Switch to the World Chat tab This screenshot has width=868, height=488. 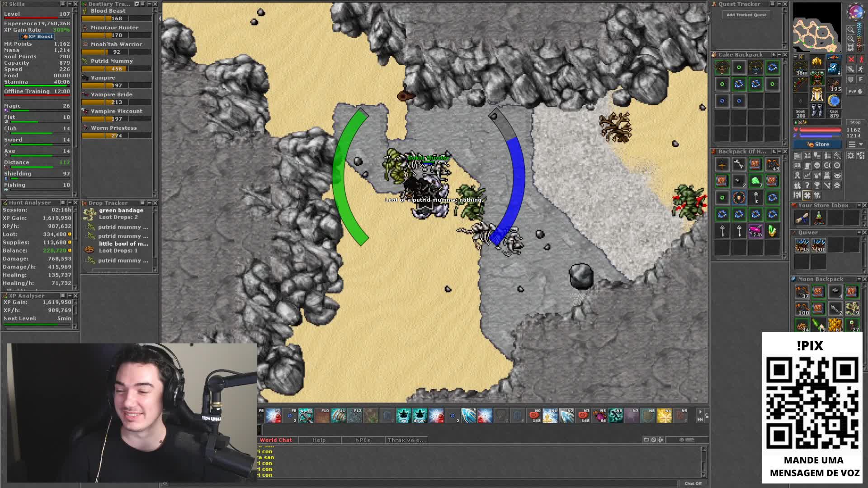[276, 440]
